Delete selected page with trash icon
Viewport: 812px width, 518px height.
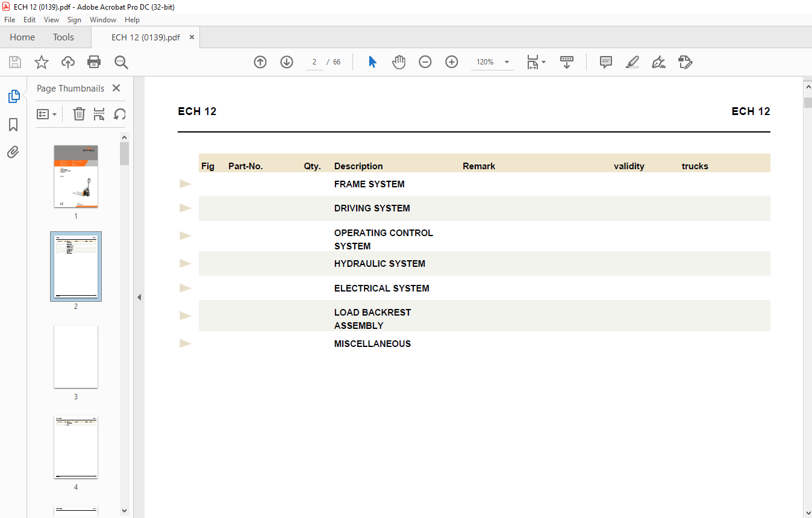[x=79, y=114]
